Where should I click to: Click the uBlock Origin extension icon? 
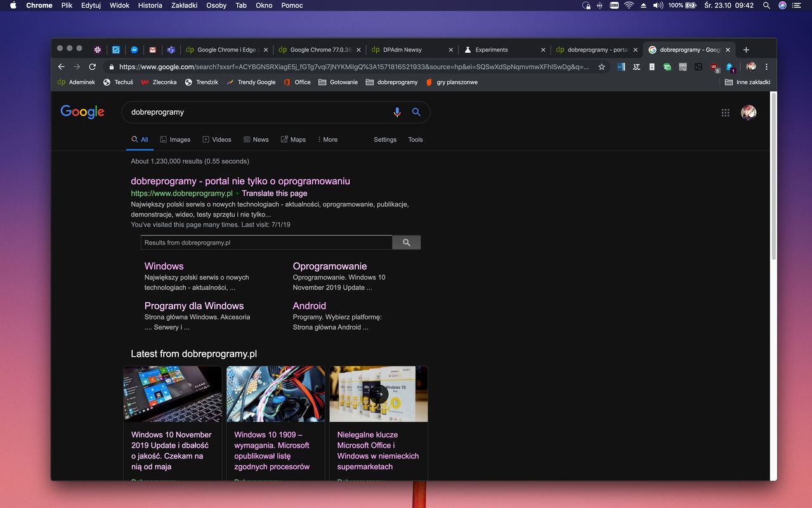[714, 67]
